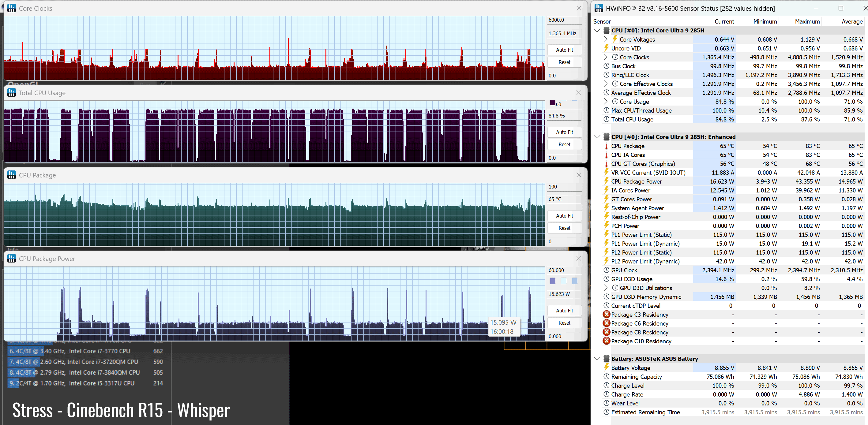Viewport: 868px width, 425px height.
Task: Click Auto Fit in CPU Package Power graph
Action: pos(564,311)
